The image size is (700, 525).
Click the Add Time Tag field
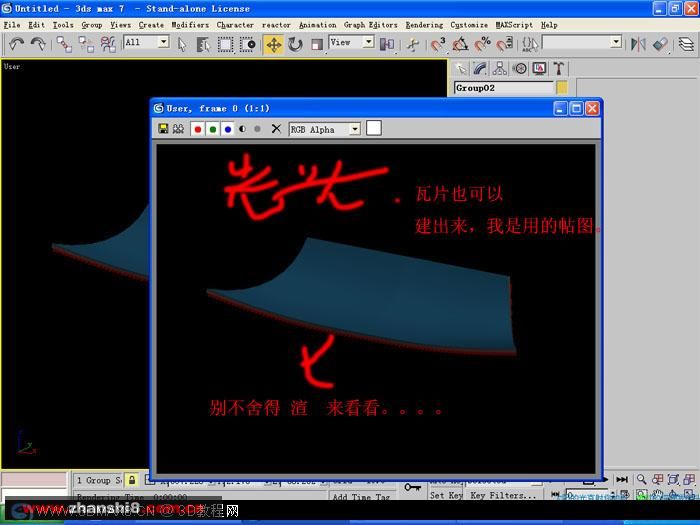(x=361, y=496)
